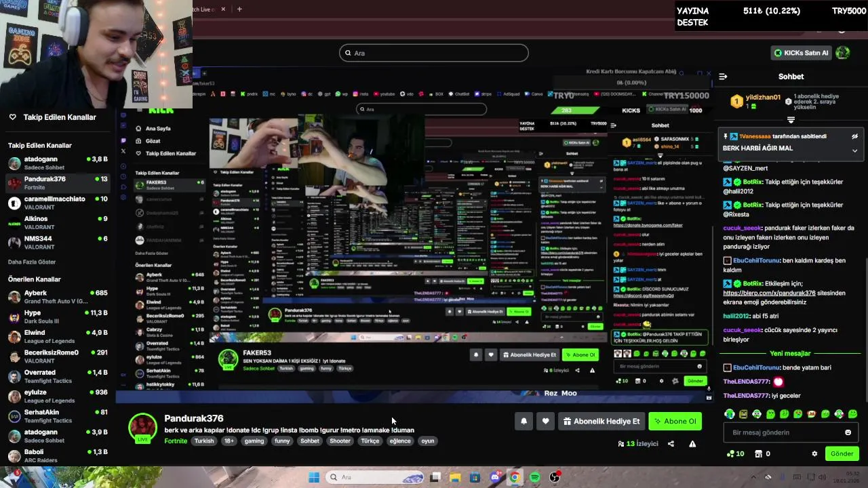Expand the gift leaderboard below yildizhan01
The width and height of the screenshot is (868, 488).
pos(791,120)
